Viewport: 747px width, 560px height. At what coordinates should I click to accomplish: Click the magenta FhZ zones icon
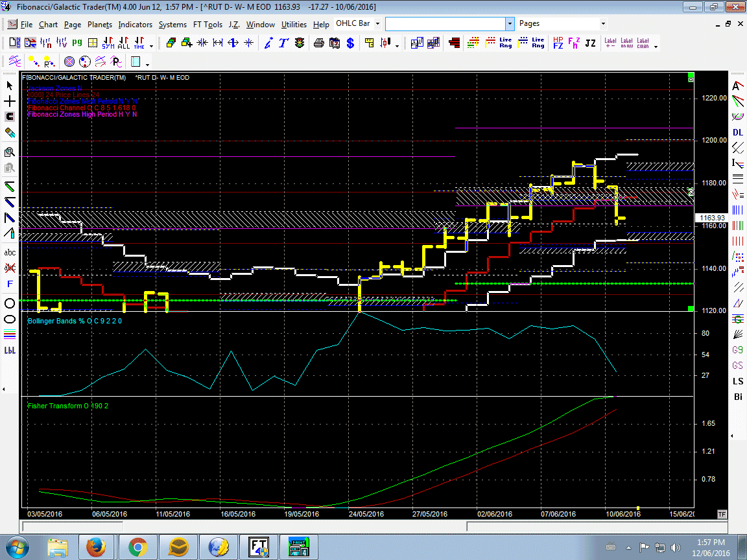(574, 43)
